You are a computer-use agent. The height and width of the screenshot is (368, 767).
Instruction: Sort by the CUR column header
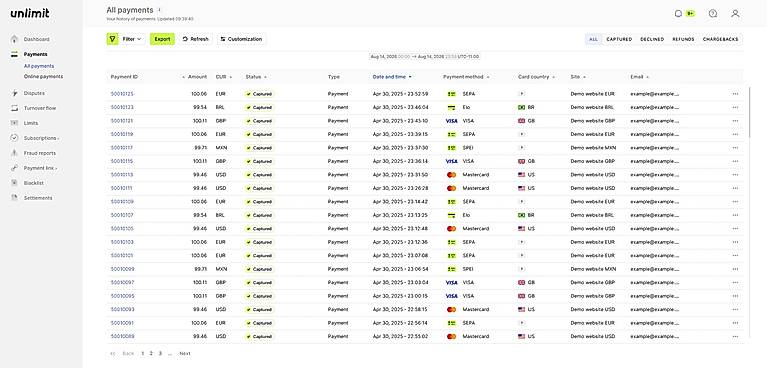pos(224,77)
